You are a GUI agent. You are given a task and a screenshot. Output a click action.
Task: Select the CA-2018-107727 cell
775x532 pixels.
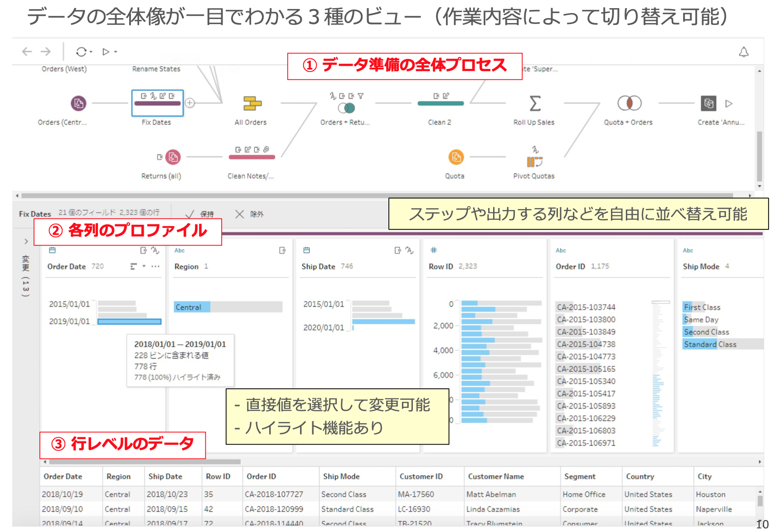[274, 494]
